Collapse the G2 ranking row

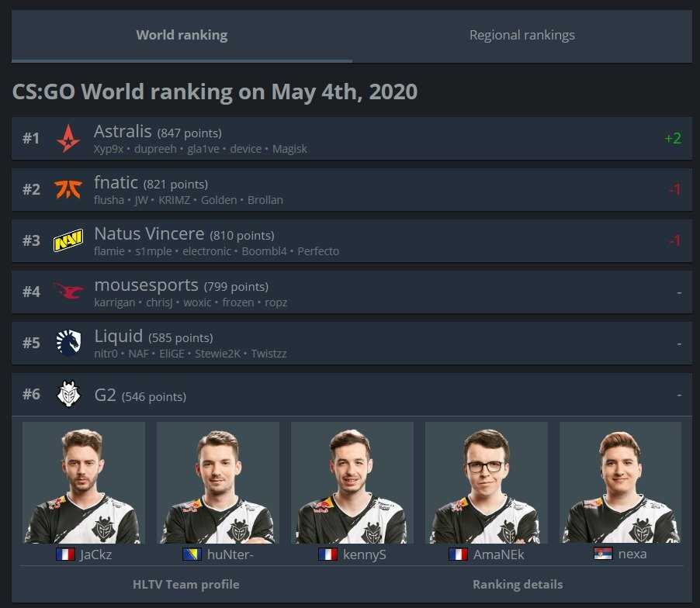coord(352,394)
